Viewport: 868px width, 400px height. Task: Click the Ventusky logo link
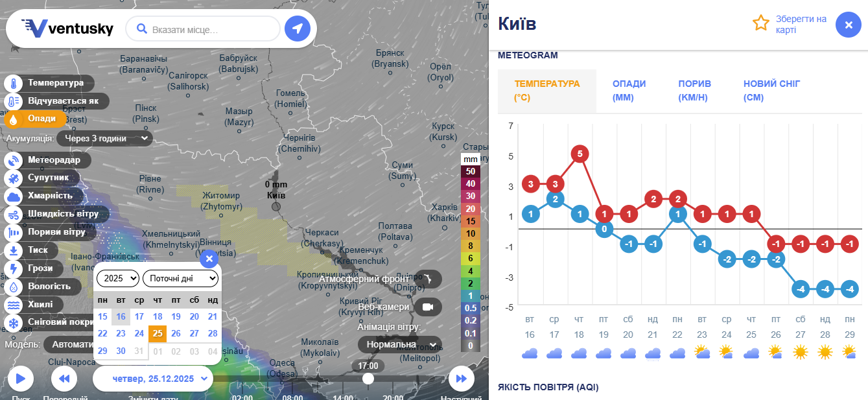67,28
